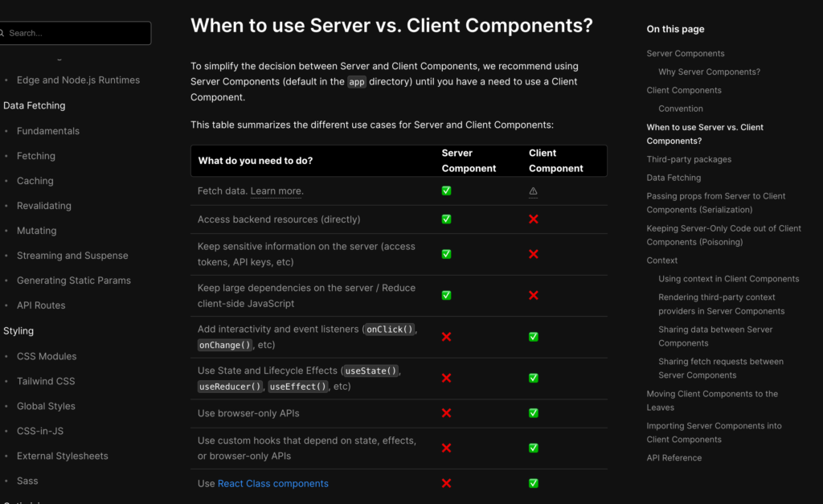Jump to Third-party packages section
Image resolution: width=823 pixels, height=504 pixels.
(x=689, y=159)
